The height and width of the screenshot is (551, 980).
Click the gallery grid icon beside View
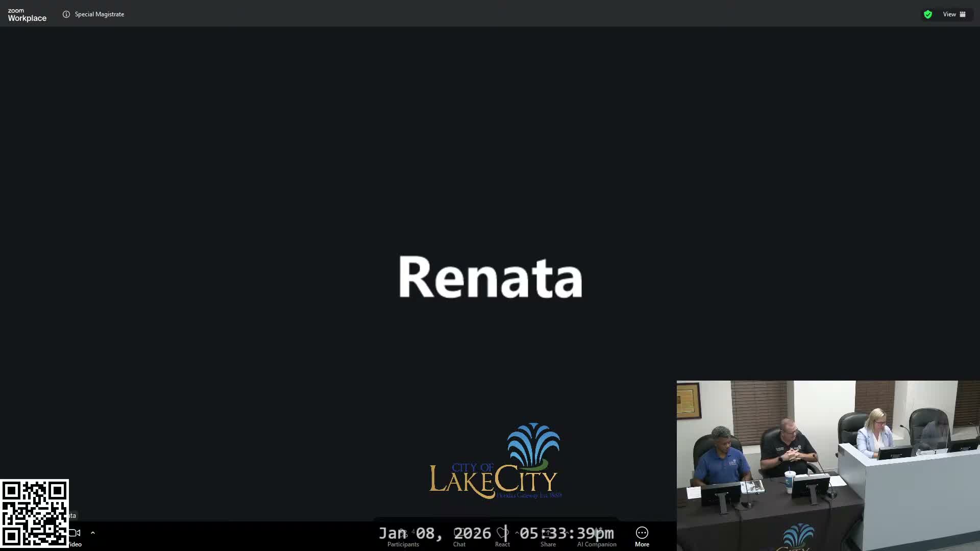(963, 14)
